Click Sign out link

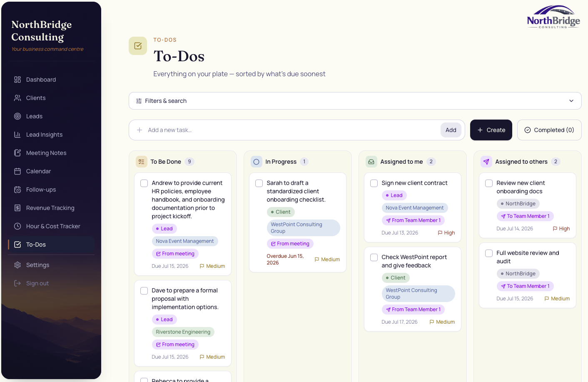[51, 283]
